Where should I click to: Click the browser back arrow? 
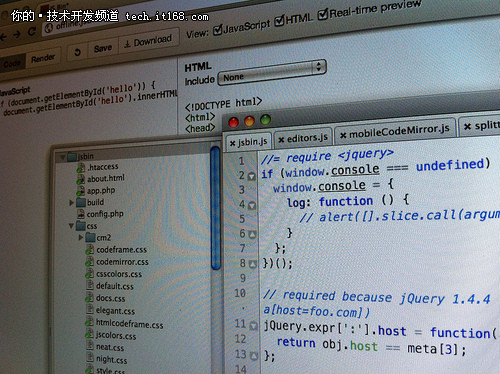[3, 37]
